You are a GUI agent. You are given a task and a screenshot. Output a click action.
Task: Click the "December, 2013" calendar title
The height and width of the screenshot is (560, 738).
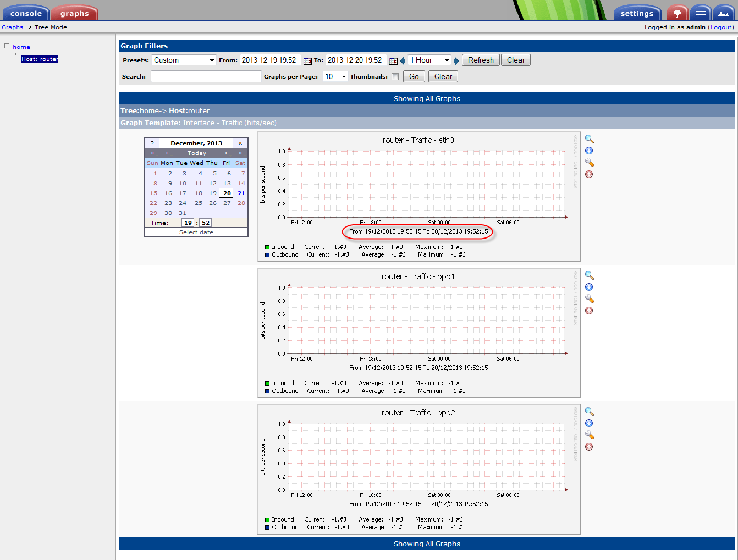[196, 143]
